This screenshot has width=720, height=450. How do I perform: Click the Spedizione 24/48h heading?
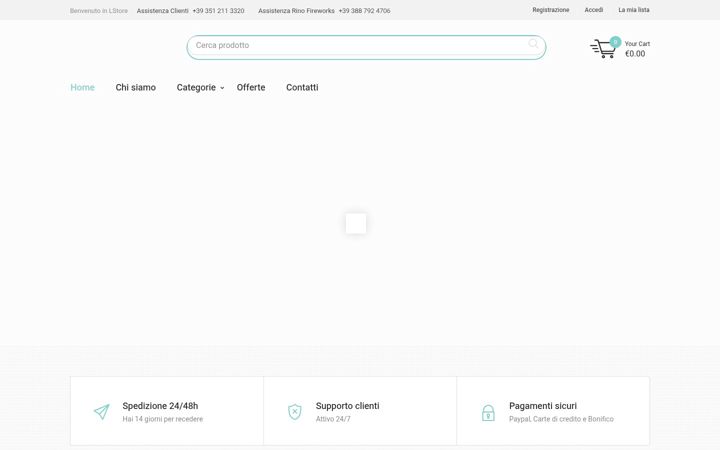160,406
